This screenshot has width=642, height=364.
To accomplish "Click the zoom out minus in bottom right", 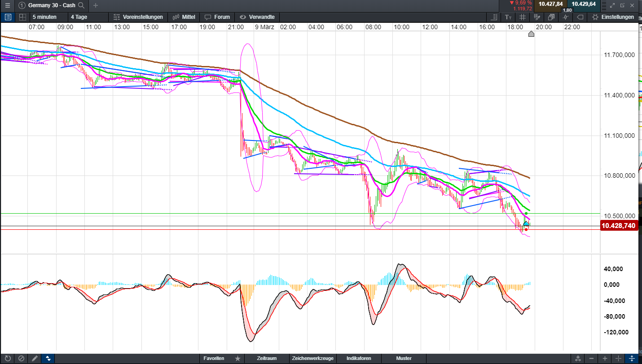I will pyautogui.click(x=591, y=359).
